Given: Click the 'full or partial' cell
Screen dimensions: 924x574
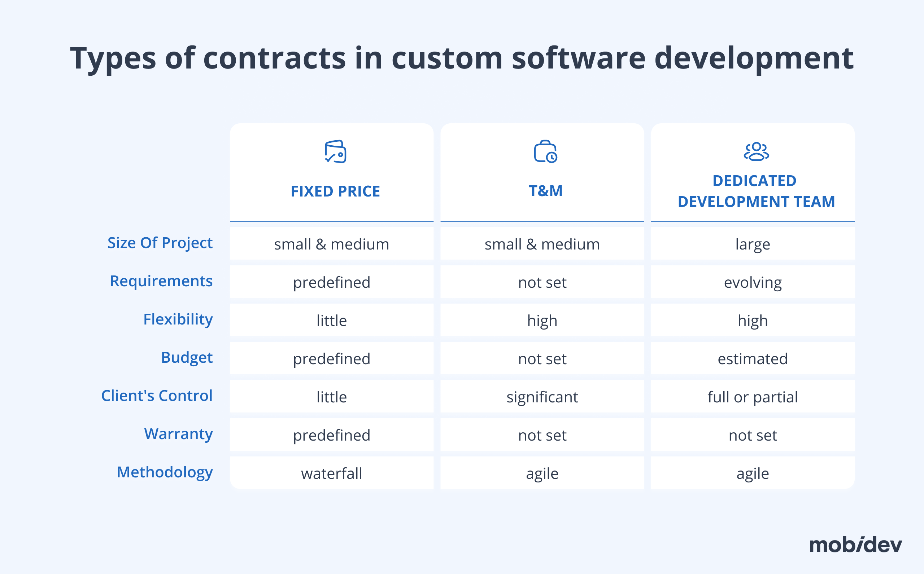Looking at the screenshot, I should click(753, 397).
